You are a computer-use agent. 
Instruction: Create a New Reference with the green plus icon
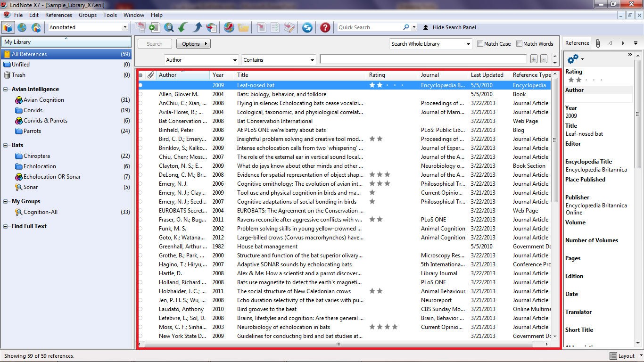[154, 27]
